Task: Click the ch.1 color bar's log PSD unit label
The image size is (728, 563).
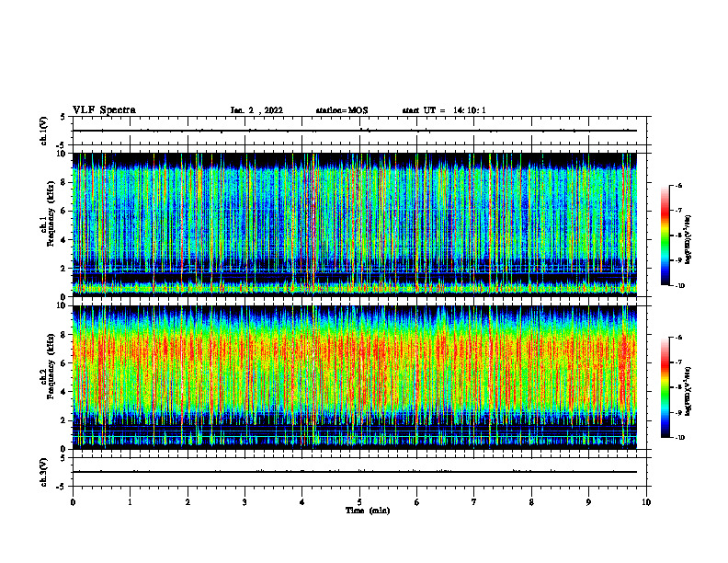Action: pyautogui.click(x=688, y=239)
